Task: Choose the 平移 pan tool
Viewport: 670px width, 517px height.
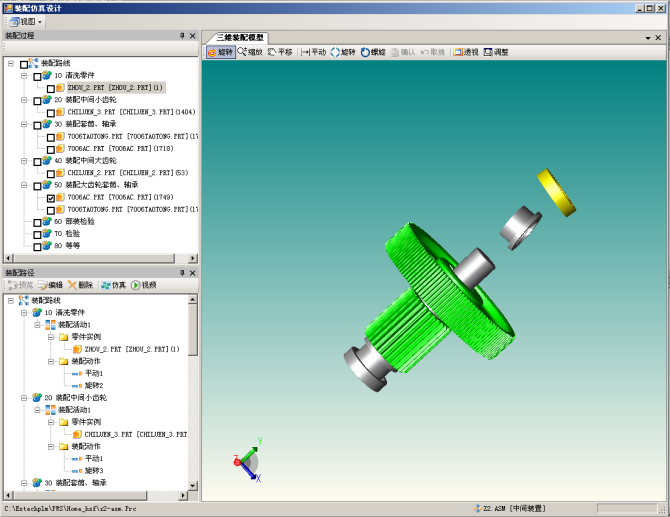Action: (280, 52)
